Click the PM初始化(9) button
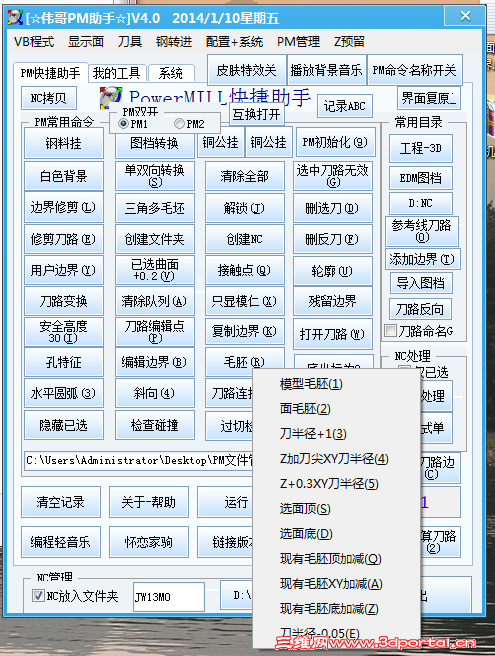The width and height of the screenshot is (495, 656). coord(335,142)
